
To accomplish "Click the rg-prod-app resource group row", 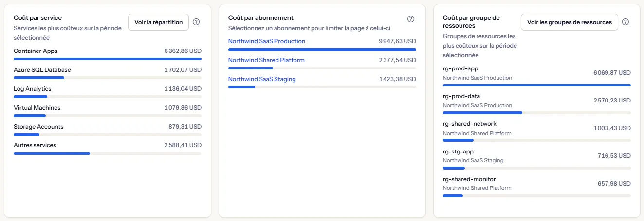I will coord(537,76).
